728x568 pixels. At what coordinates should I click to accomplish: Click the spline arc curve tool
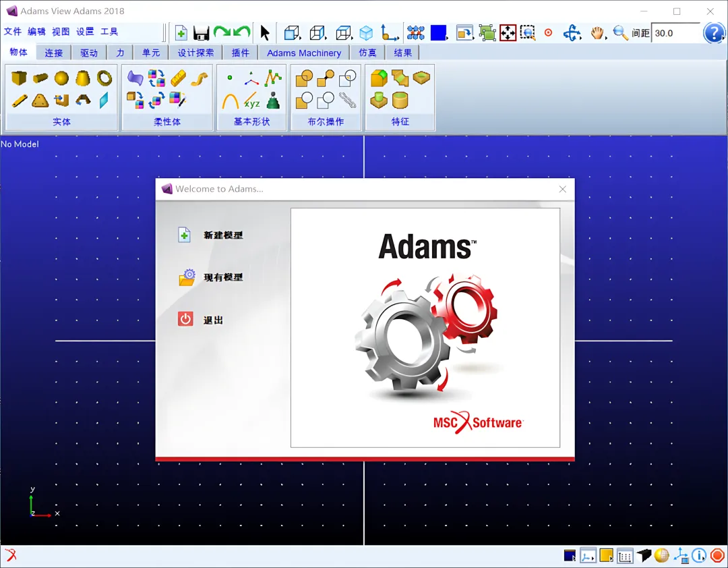231,101
